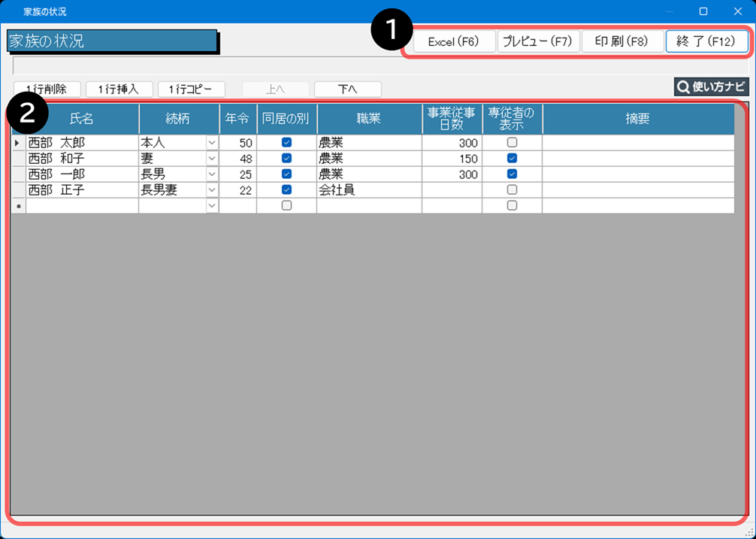Click the 西部 一郎 name cell
The width and height of the screenshot is (756, 539).
pos(82,174)
